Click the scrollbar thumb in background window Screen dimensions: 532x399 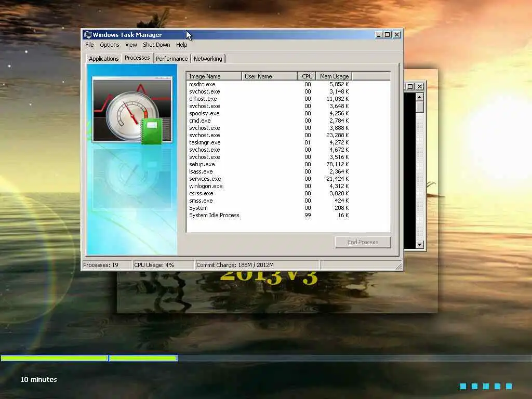tap(419, 107)
